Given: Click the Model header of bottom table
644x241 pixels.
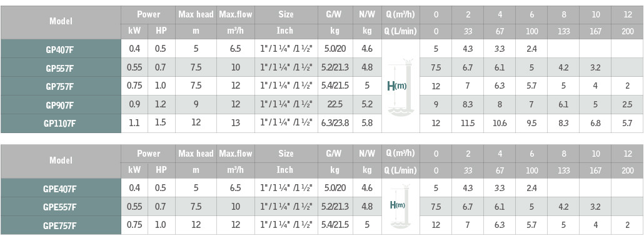Looking at the screenshot, I should tap(61, 160).
